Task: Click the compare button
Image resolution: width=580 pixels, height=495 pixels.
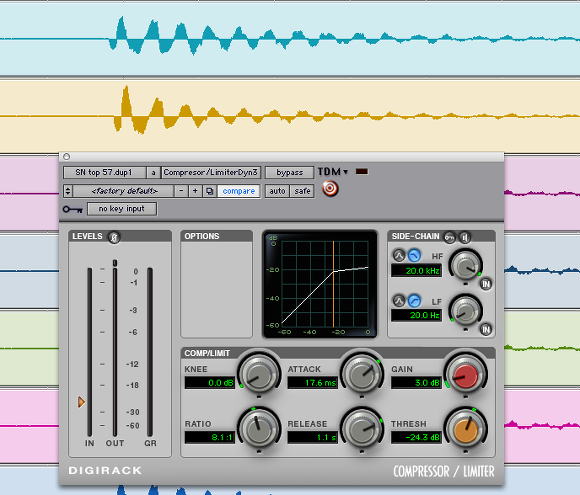Action: pos(239,191)
